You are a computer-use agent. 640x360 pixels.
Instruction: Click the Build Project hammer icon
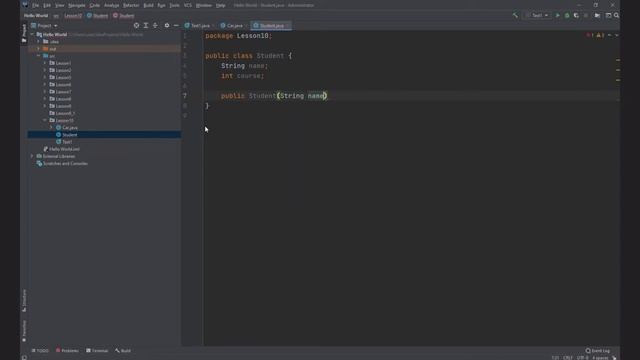(515, 15)
